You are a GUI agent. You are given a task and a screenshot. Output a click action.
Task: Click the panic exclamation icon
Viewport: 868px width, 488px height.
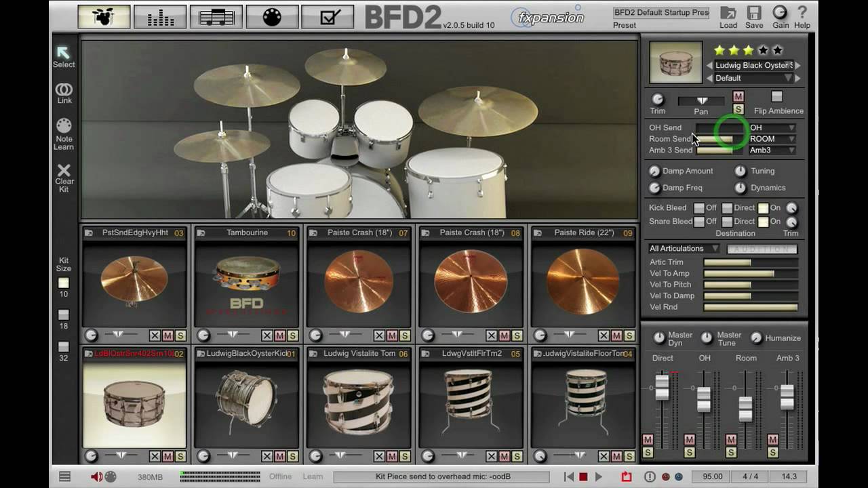click(650, 476)
